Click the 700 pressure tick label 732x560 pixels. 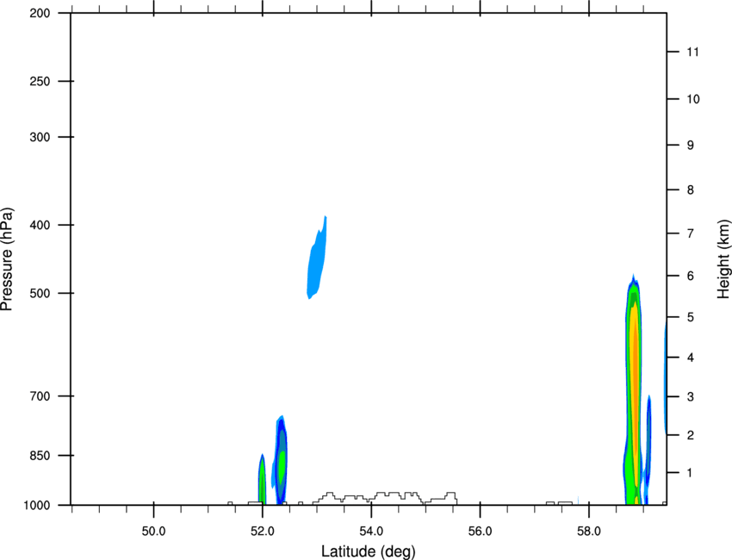coord(40,396)
